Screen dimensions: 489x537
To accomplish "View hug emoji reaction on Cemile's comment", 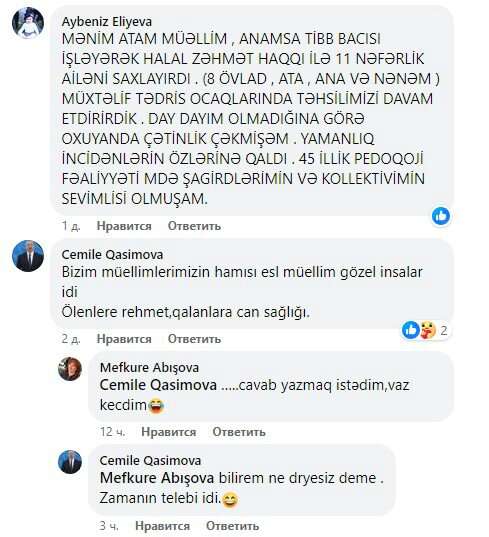I will coord(427,330).
